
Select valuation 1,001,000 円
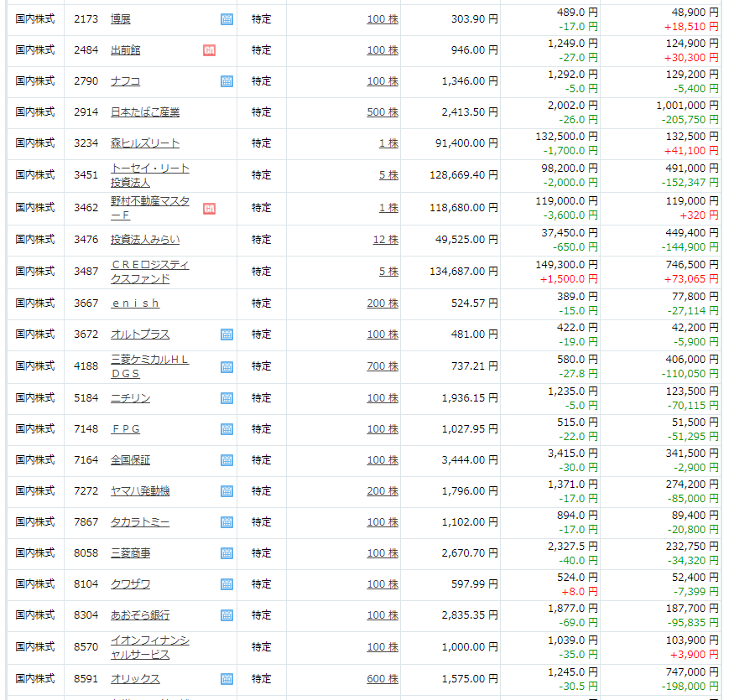tap(687, 106)
